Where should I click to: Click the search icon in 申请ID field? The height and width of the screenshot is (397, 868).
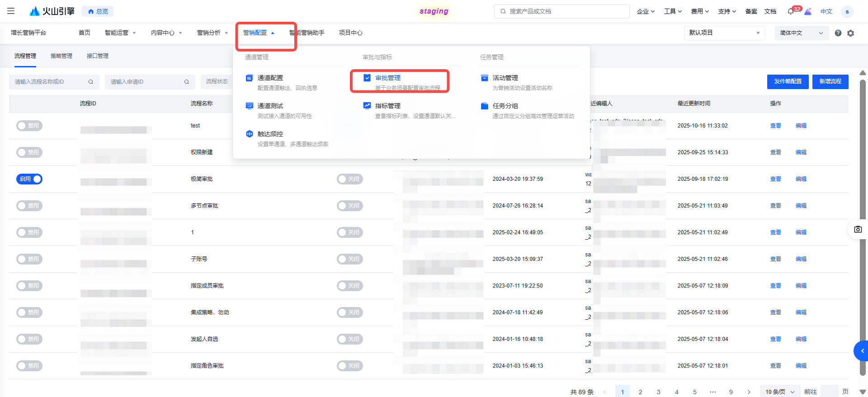pos(187,82)
